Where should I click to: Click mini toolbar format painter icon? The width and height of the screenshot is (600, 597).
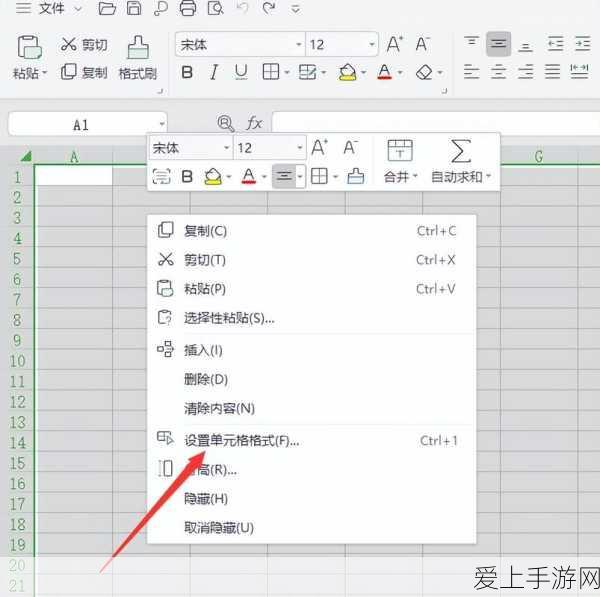355,176
